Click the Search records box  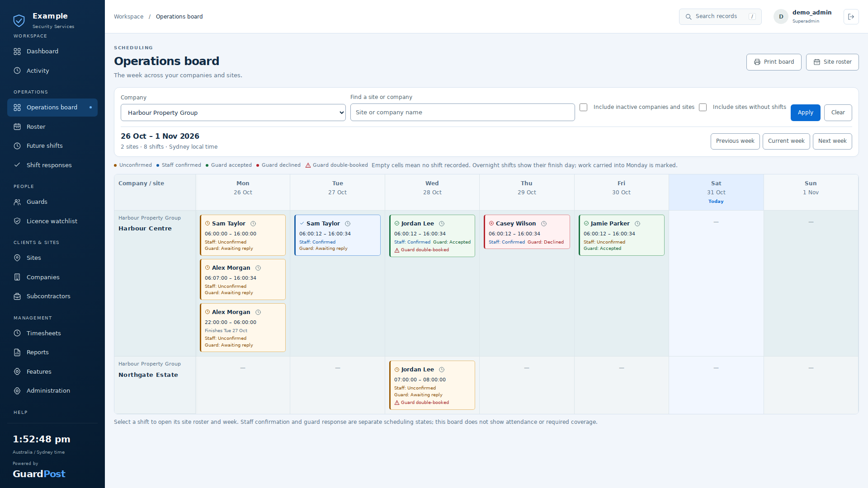click(x=720, y=17)
